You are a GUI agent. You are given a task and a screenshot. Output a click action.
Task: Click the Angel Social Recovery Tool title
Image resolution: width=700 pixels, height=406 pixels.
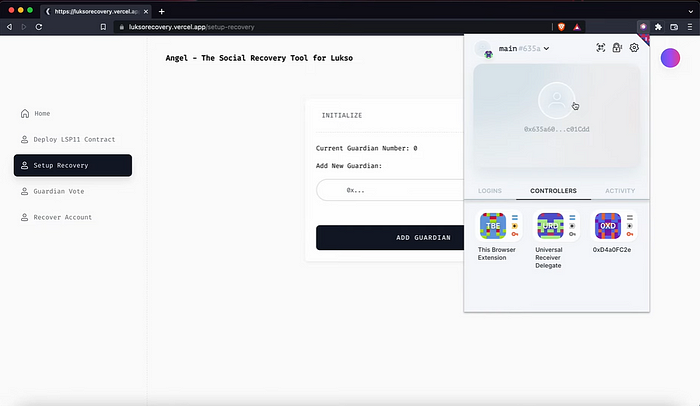259,58
